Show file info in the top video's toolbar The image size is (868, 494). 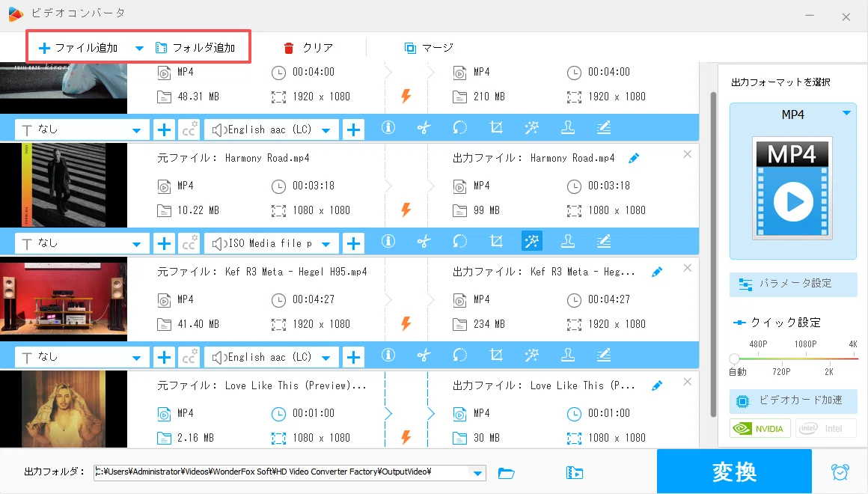coord(388,128)
